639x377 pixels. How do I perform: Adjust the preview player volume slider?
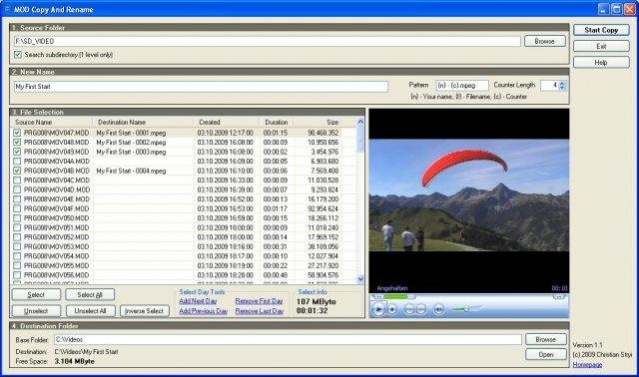(466, 309)
